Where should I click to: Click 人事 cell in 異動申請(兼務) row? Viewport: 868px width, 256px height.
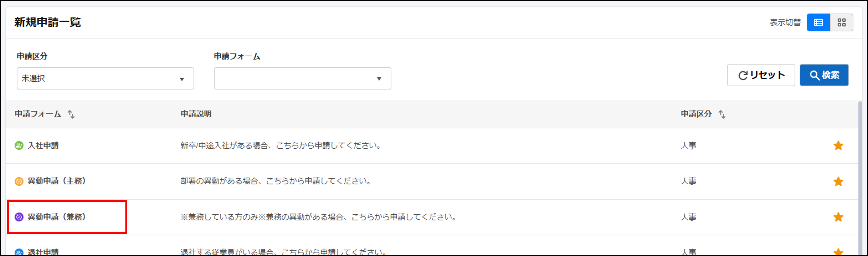pos(688,217)
